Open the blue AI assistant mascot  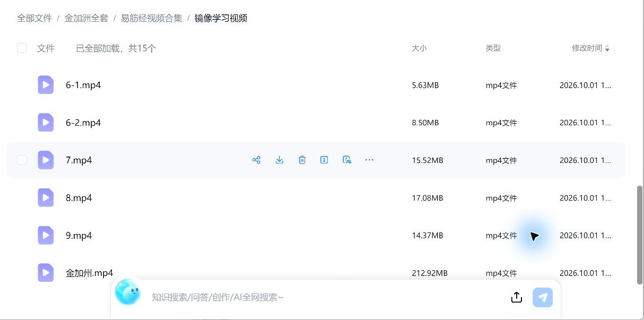128,292
